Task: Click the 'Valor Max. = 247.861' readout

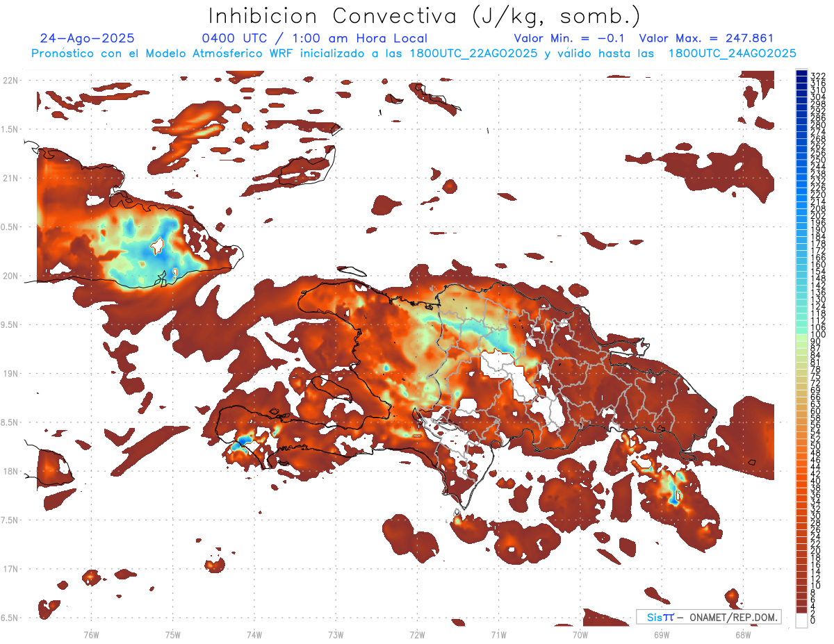Action: pos(705,39)
